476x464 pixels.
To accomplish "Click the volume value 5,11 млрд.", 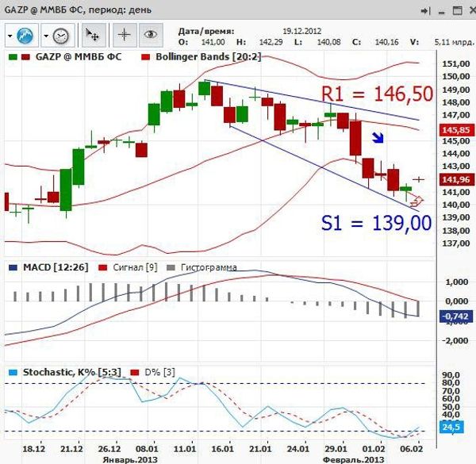I will (x=454, y=42).
